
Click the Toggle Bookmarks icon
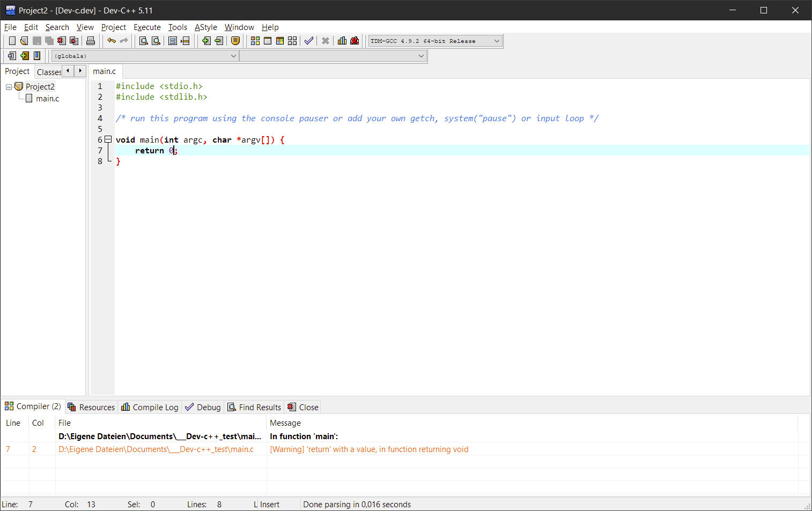[x=24, y=56]
